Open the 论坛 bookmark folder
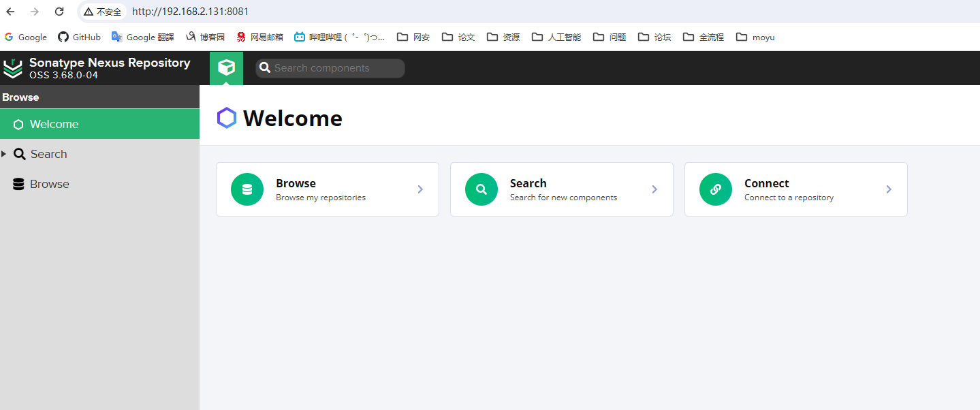 pyautogui.click(x=654, y=37)
